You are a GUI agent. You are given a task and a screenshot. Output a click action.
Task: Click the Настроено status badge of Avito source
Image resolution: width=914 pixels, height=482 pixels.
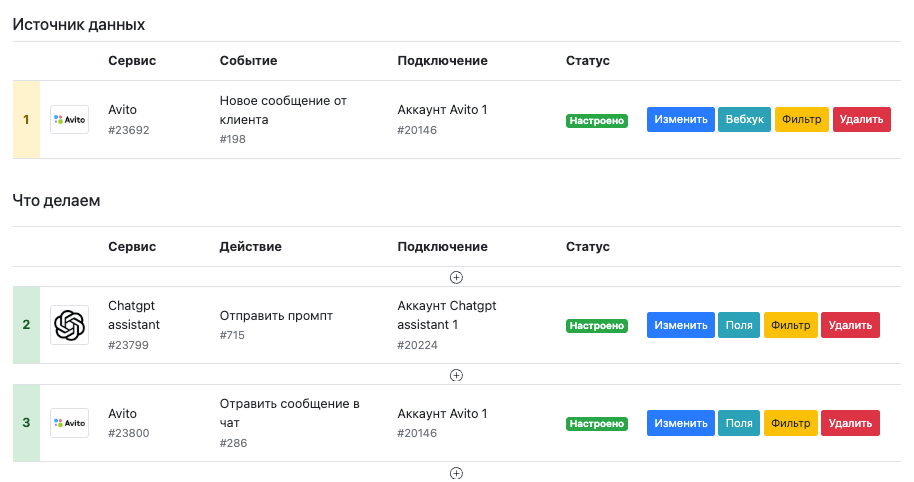coord(597,121)
